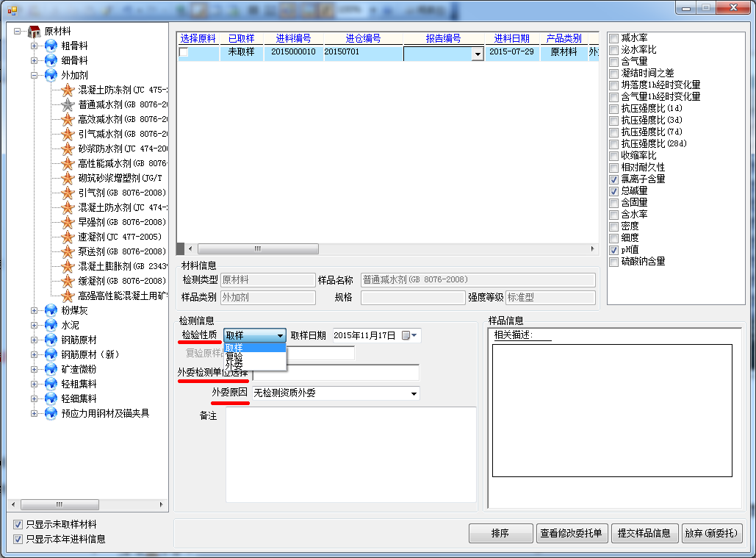Click the star icon beside 普通减水剂

[68, 104]
